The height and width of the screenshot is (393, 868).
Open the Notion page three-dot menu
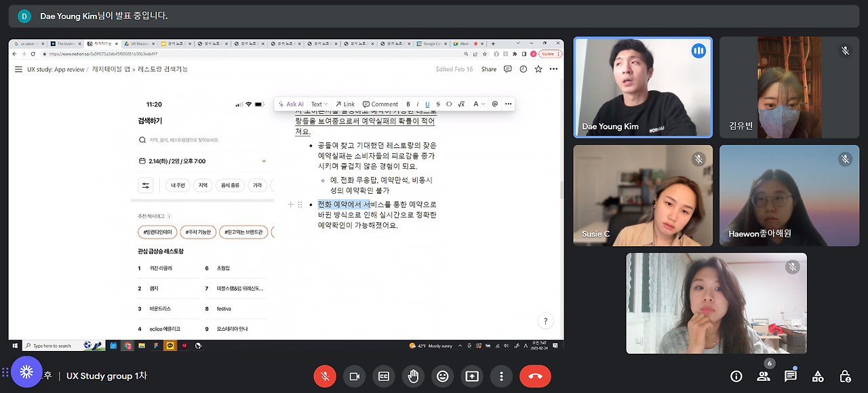point(553,69)
